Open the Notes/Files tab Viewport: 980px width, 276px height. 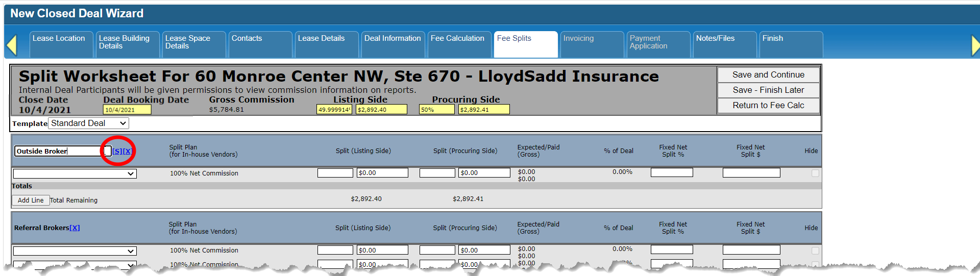[715, 39]
